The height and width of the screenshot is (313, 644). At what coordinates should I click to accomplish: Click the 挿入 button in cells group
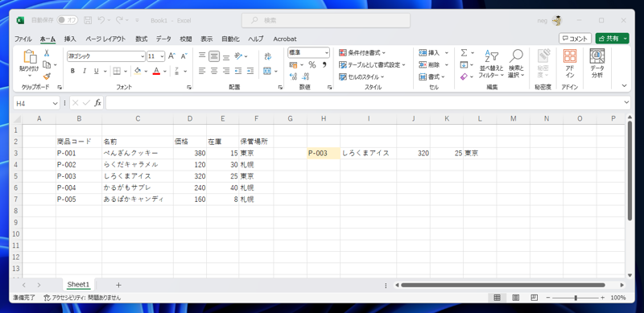coord(434,52)
